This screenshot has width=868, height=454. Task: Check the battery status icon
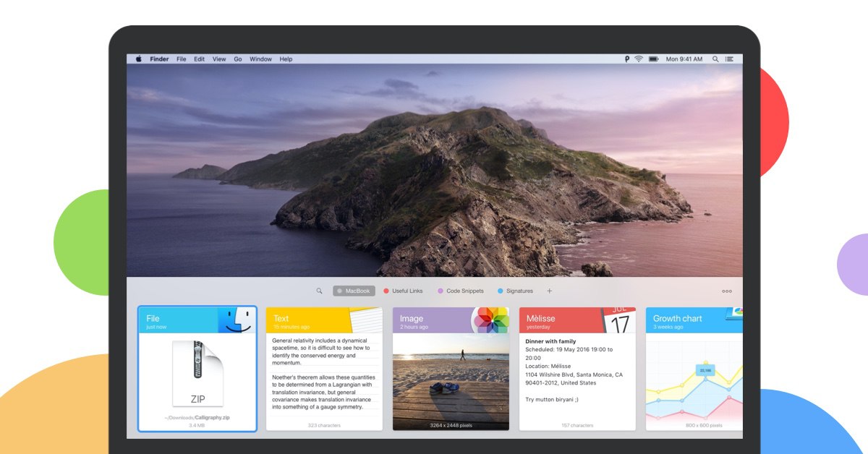click(x=654, y=59)
